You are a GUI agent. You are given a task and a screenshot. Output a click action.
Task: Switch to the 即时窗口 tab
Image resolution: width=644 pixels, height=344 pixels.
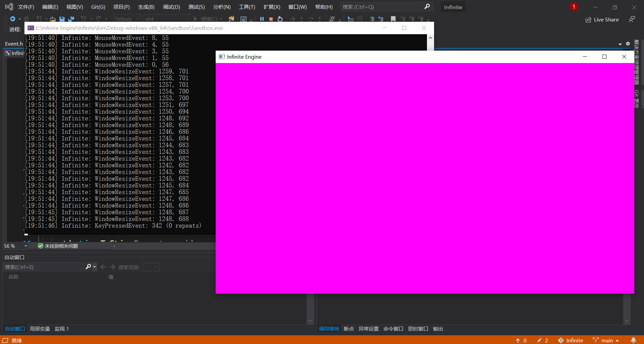418,329
